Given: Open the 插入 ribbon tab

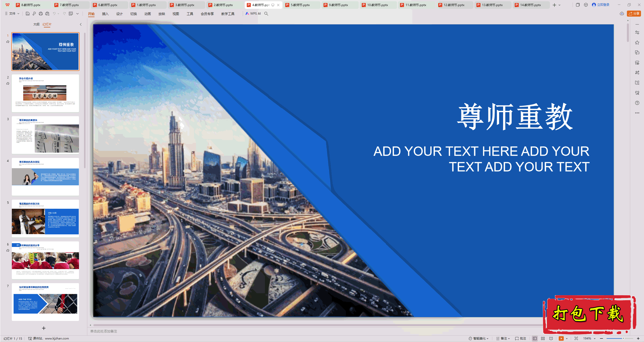Looking at the screenshot, I should pos(105,14).
